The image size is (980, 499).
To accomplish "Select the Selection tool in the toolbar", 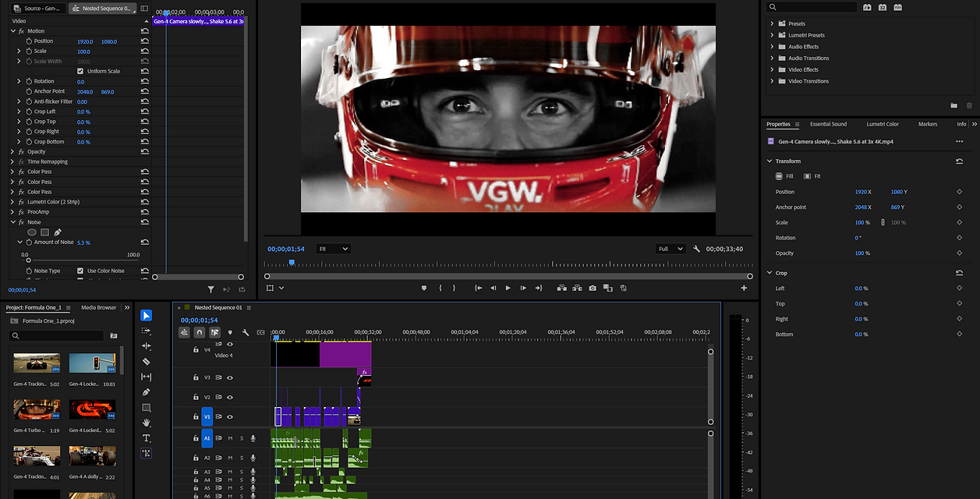I will point(147,316).
